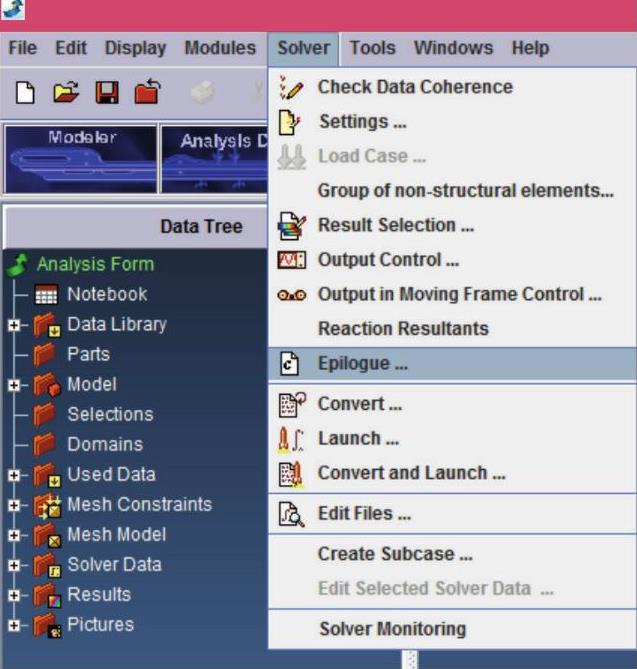637x669 pixels.
Task: Open the Modules menu
Action: click(x=220, y=48)
